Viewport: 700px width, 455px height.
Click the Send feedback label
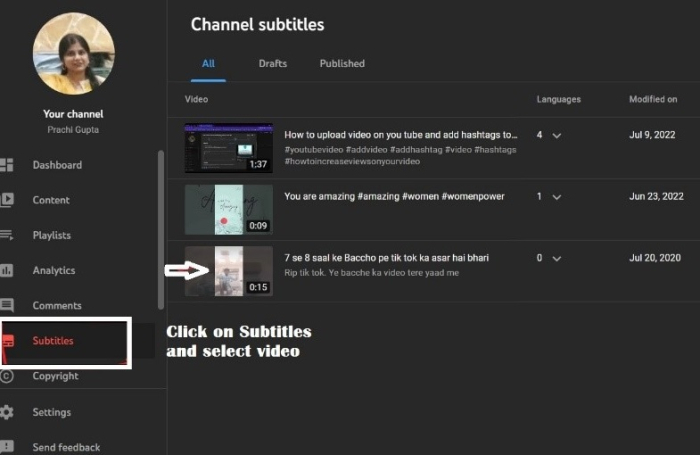point(67,447)
